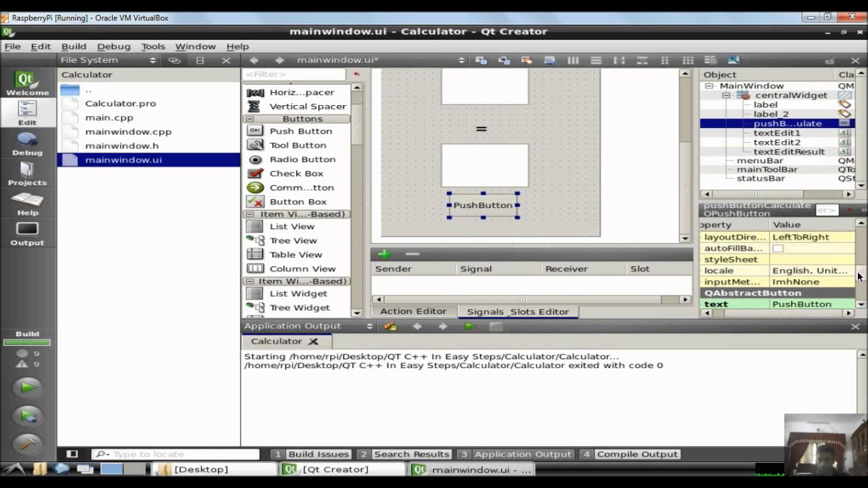Open Output mode in left sidebar
This screenshot has width=868, height=488.
pos(27,232)
